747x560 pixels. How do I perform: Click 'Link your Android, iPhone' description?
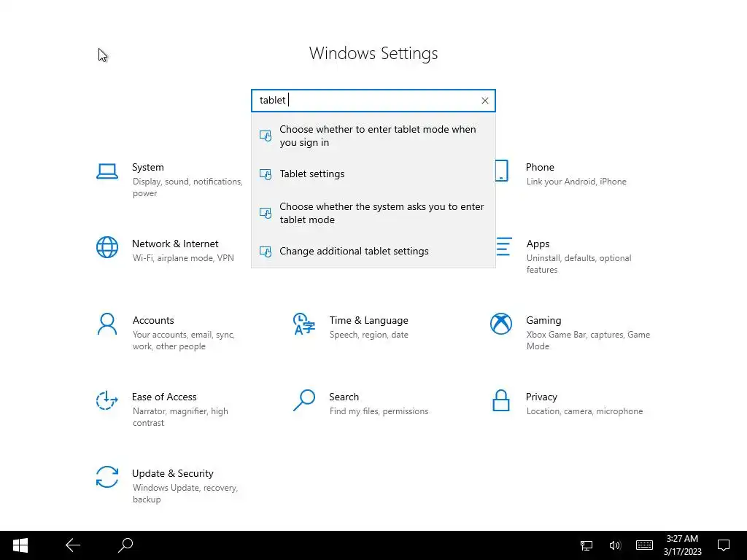coord(576,182)
